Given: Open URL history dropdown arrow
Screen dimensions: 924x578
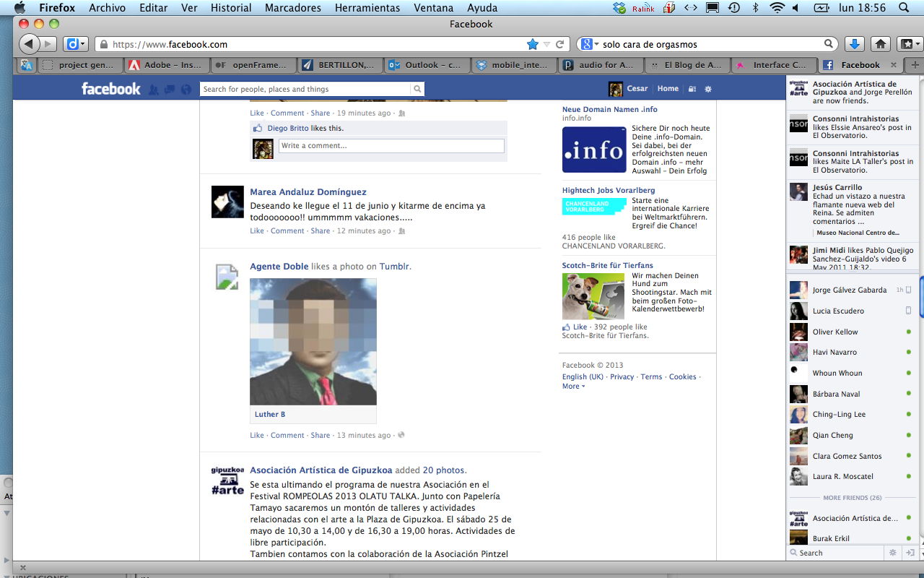Looking at the screenshot, I should point(546,44).
